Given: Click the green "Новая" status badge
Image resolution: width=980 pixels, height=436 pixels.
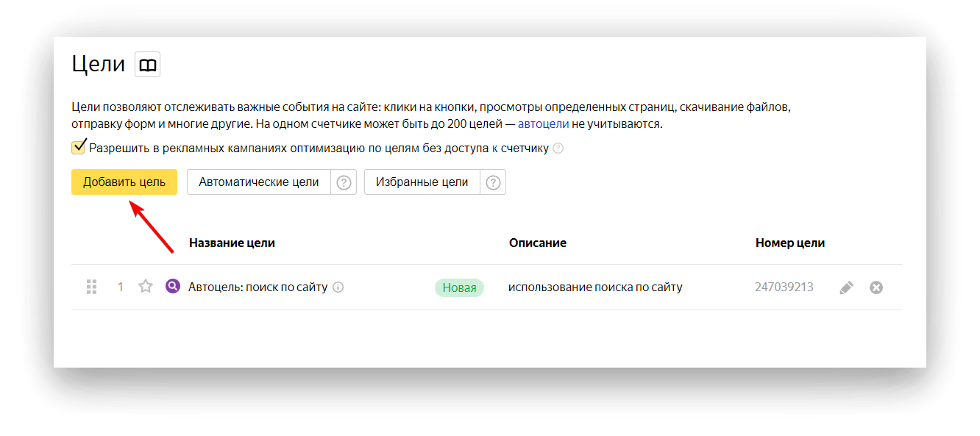Looking at the screenshot, I should (459, 288).
